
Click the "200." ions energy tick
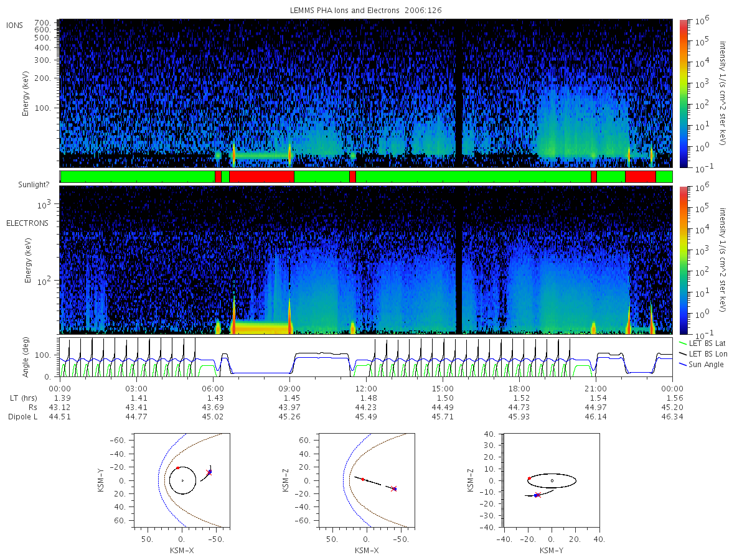point(44,78)
